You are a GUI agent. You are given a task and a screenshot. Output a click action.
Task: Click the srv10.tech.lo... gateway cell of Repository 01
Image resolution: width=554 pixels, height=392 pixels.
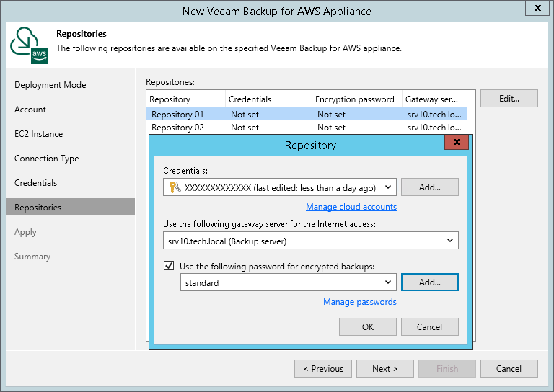434,115
